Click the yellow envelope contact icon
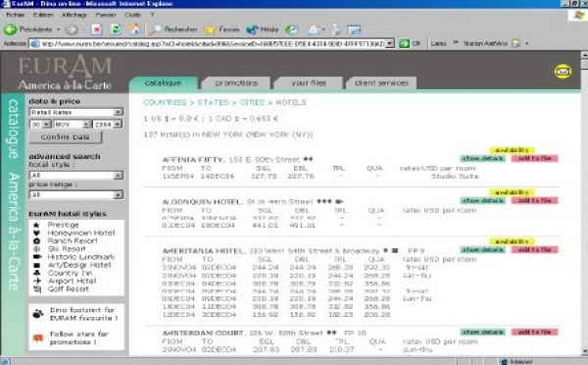588x365 pixels. tap(563, 71)
